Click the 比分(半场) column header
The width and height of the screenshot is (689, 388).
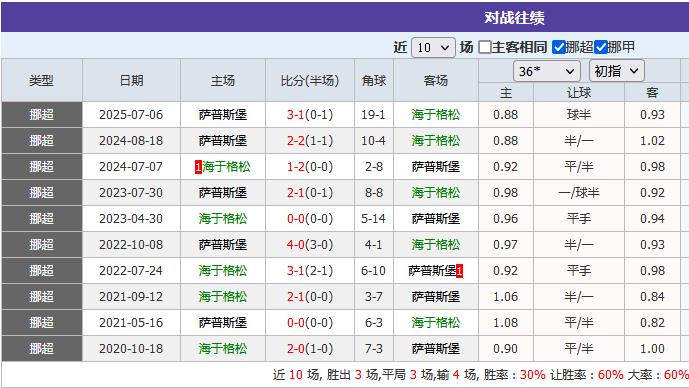tap(310, 80)
